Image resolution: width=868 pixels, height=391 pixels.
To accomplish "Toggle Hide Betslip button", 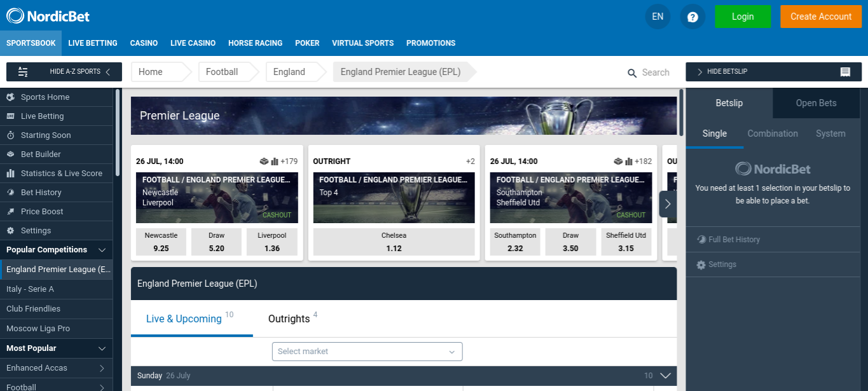I will pyautogui.click(x=773, y=72).
